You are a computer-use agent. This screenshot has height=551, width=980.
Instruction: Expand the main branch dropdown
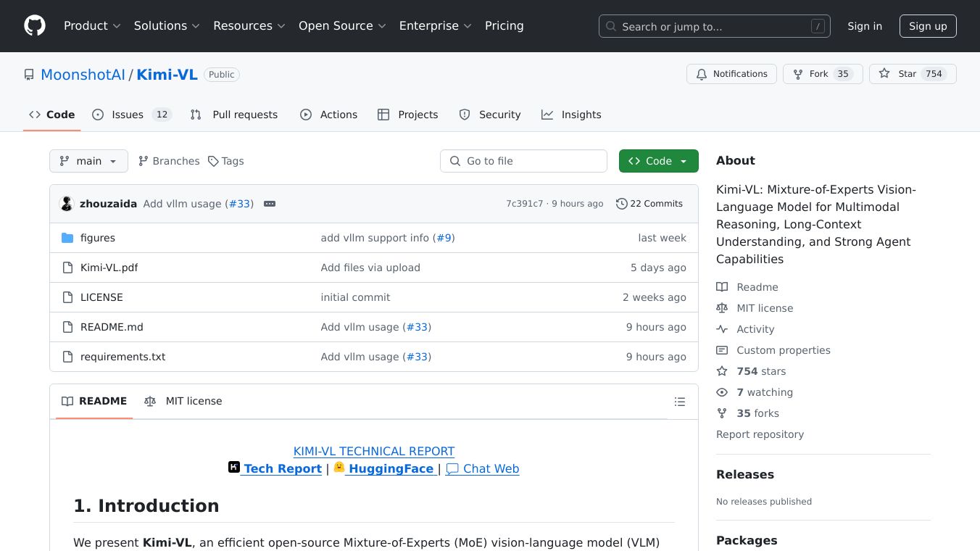click(x=88, y=161)
